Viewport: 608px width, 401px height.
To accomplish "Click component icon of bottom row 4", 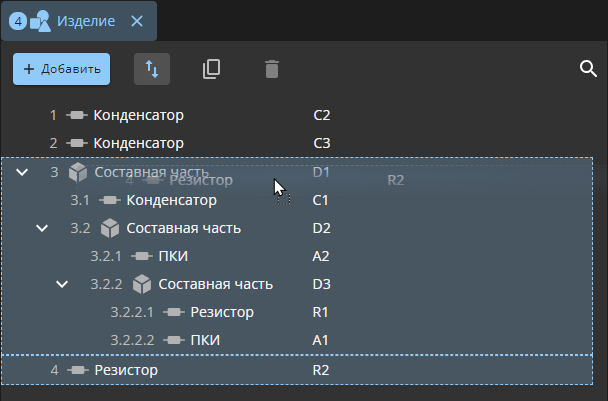I will [78, 370].
